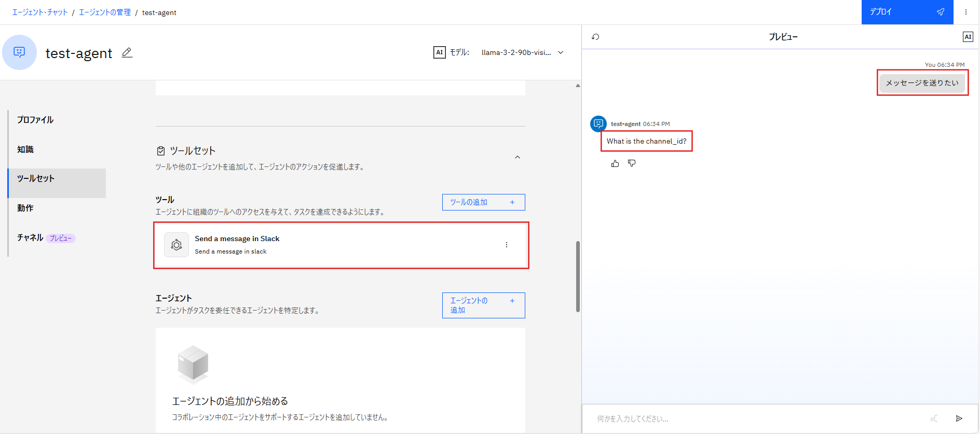Open the options menu of the Send a message in Slack tool
980x434 pixels.
click(x=507, y=245)
